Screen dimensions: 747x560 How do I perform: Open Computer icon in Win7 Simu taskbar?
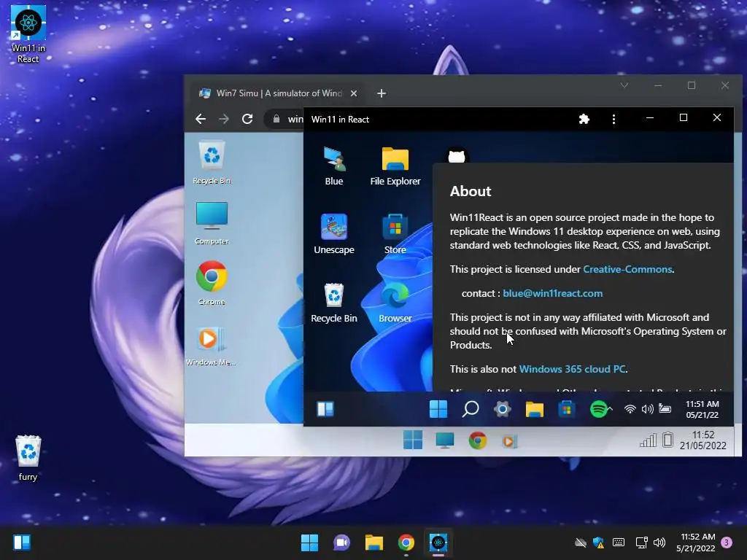coord(445,440)
